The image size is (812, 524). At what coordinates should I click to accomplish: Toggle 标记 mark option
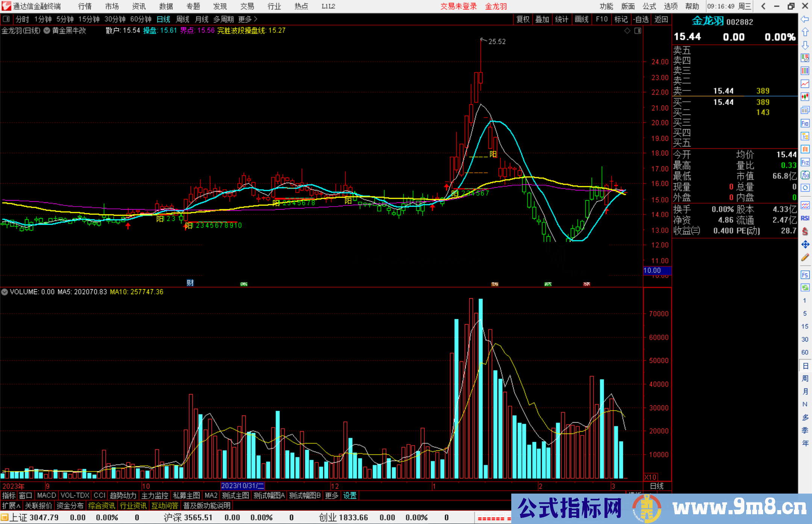click(621, 19)
